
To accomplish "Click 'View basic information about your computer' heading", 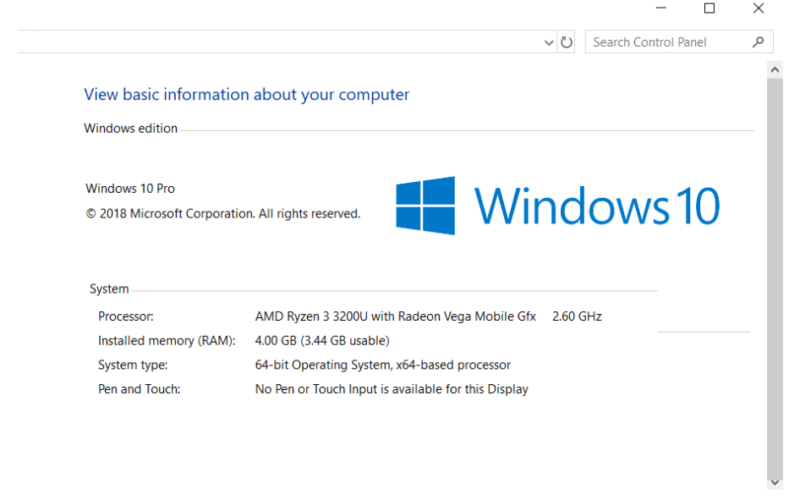I will (246, 95).
